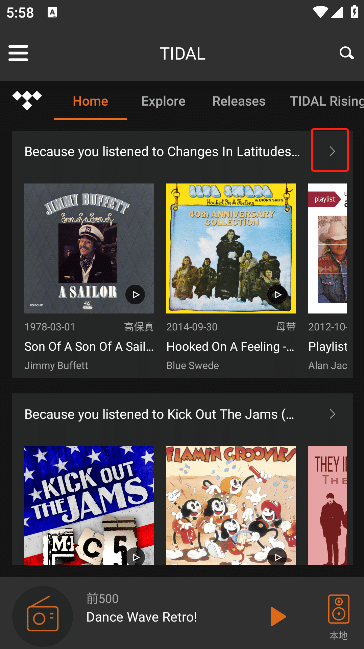This screenshot has height=649, width=364.
Task: Click the TIDAL diamond logo icon
Action: click(27, 101)
